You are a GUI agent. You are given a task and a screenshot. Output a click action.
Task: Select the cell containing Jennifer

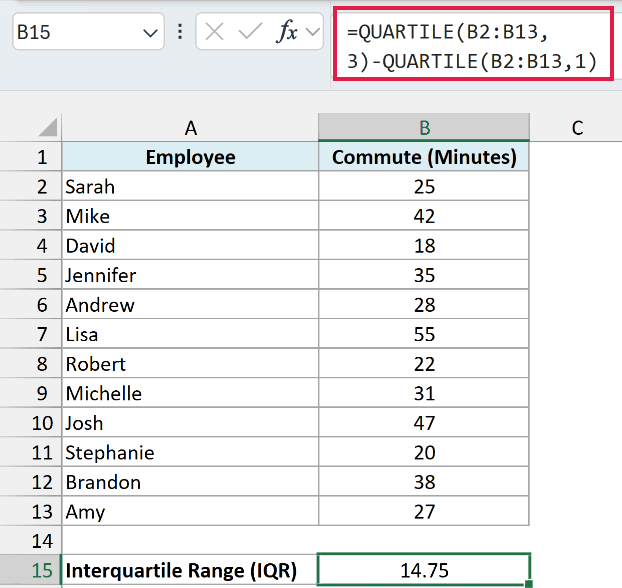190,275
